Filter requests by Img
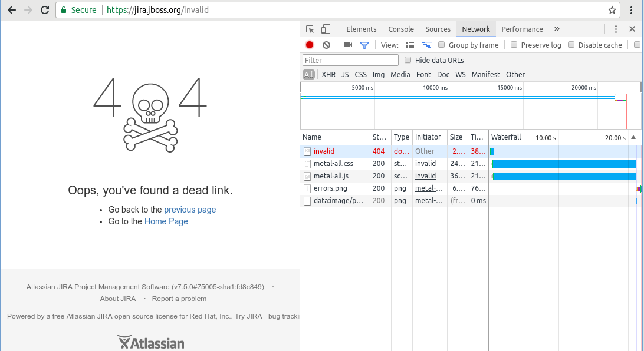Screen dimensions: 644x351 pos(379,75)
